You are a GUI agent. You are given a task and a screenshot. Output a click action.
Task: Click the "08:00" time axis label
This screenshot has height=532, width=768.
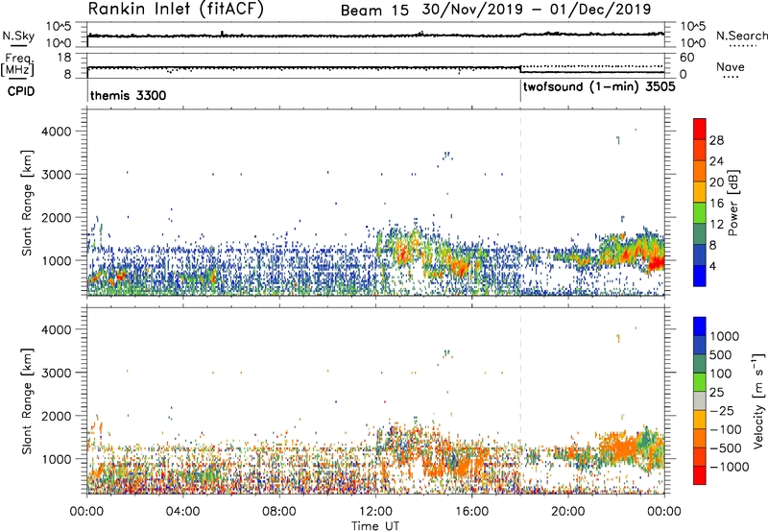pyautogui.click(x=279, y=512)
